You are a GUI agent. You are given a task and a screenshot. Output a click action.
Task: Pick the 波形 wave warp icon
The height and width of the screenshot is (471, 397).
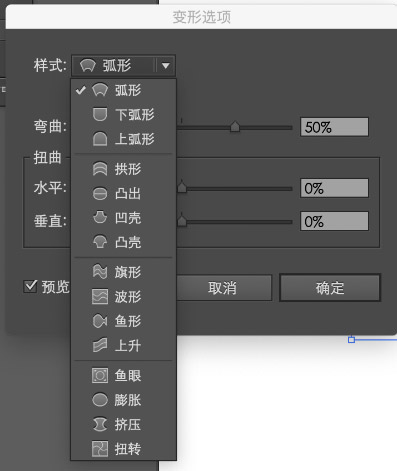[100, 296]
